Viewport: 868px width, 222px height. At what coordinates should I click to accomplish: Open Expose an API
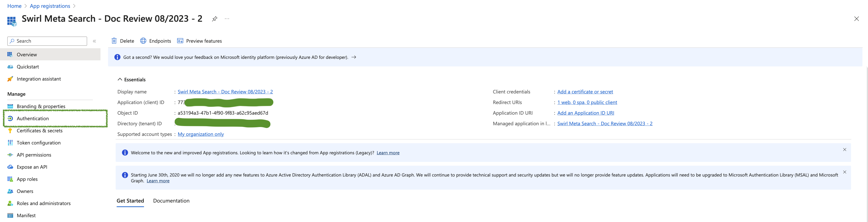[x=32, y=167]
